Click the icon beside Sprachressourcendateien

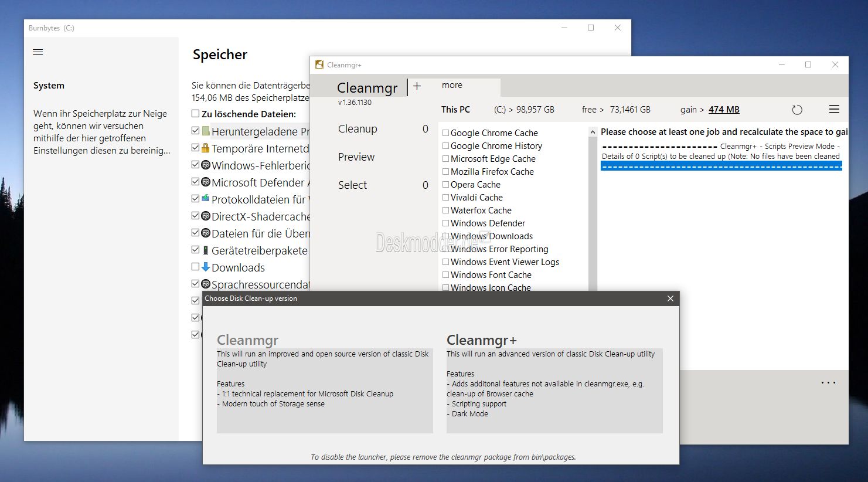[206, 284]
